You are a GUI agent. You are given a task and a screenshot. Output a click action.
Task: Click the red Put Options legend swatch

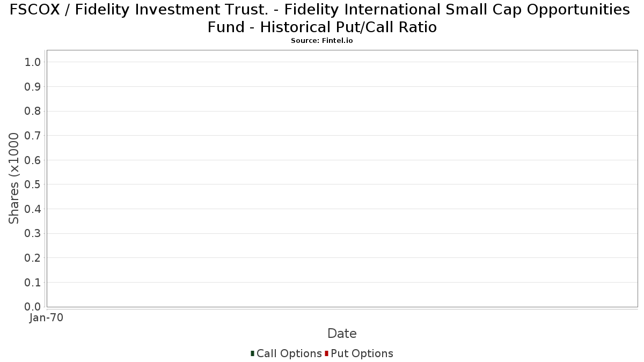(x=326, y=353)
